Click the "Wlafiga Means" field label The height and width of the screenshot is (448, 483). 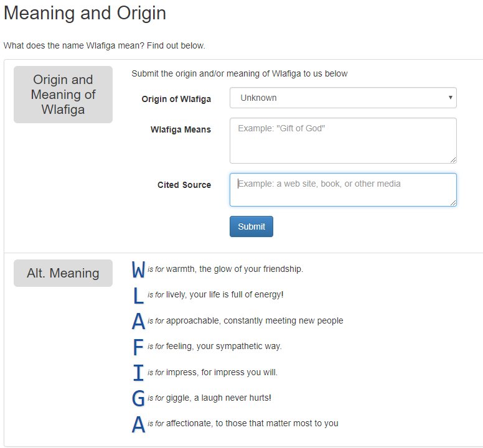[x=181, y=130]
